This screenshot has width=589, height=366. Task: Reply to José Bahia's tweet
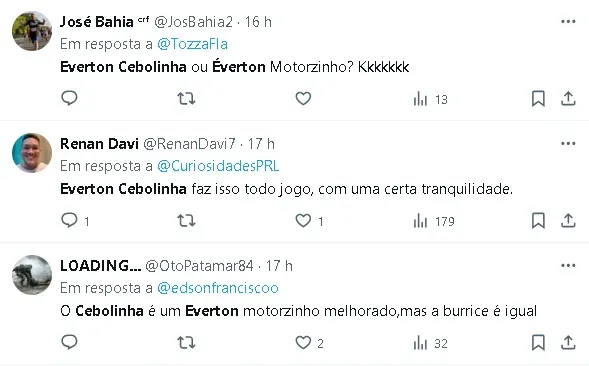(69, 98)
